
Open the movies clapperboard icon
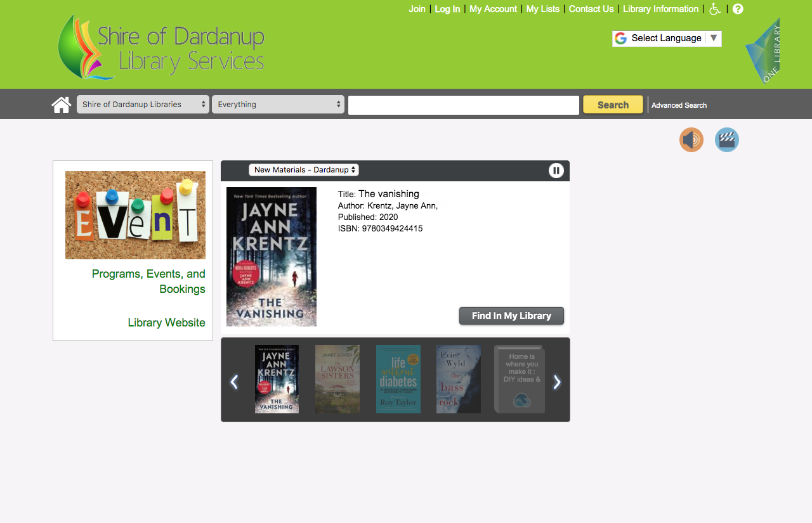(x=727, y=140)
